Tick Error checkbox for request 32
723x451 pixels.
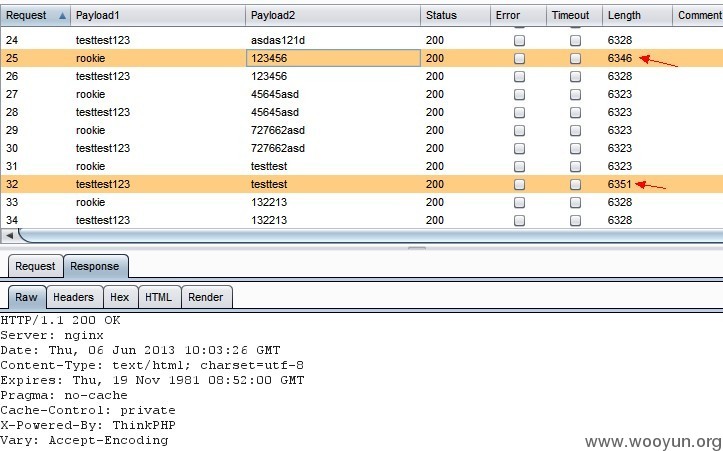(x=519, y=184)
